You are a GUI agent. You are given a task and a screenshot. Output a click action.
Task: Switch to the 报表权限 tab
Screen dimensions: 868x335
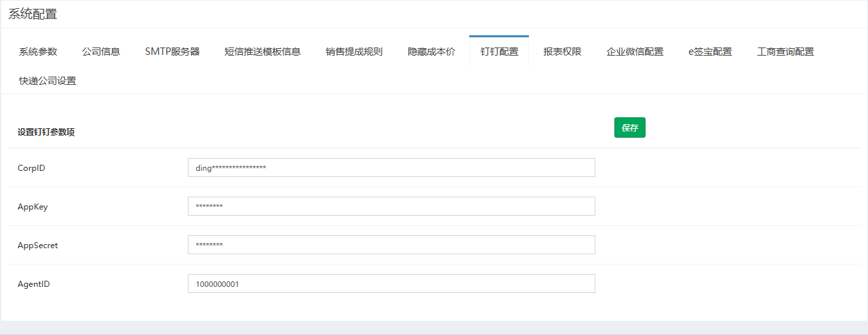click(x=562, y=52)
